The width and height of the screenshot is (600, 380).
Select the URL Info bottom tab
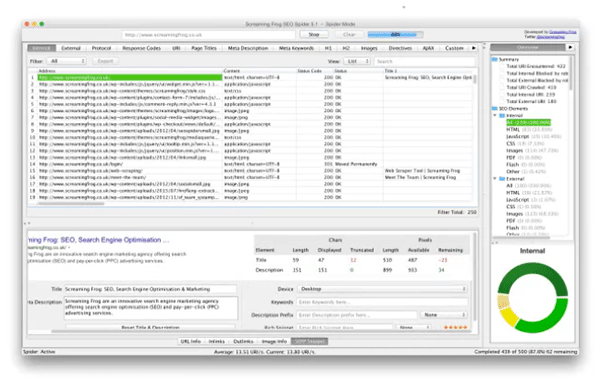(x=191, y=341)
